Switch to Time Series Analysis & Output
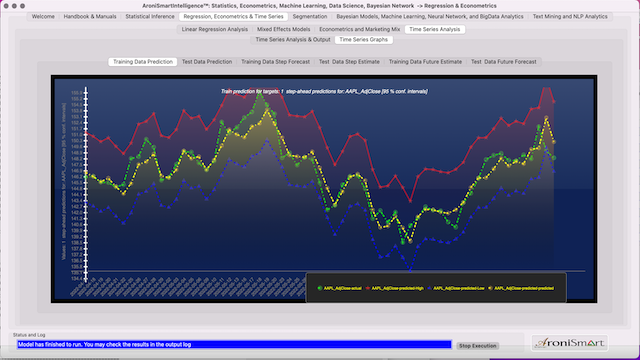Viewport: 640px width, 360px height. tap(293, 40)
